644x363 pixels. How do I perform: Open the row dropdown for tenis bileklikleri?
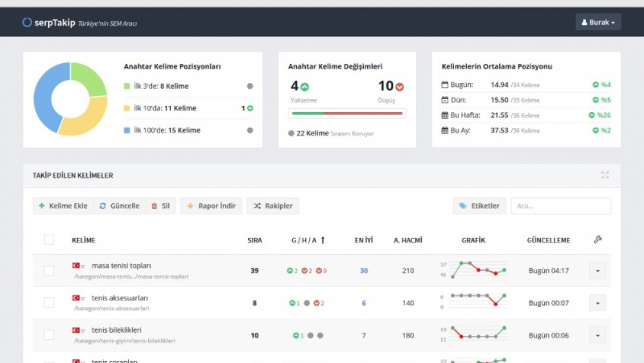tap(598, 335)
